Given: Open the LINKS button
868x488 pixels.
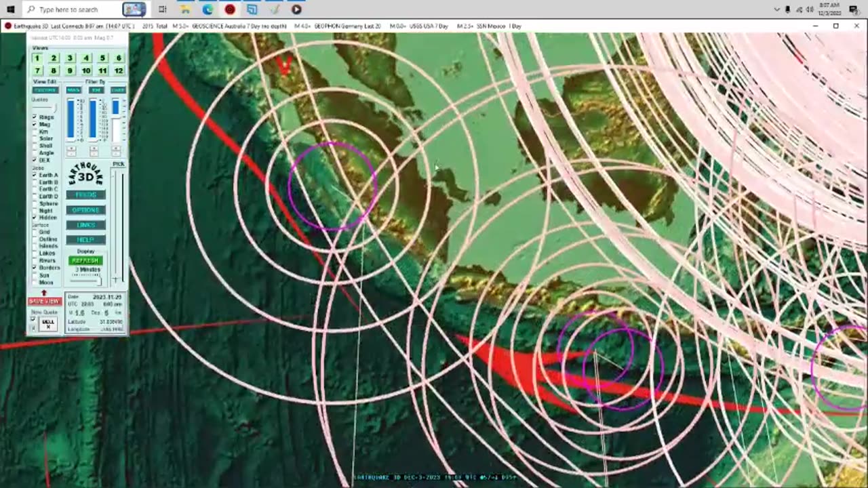Looking at the screenshot, I should click(x=85, y=225).
